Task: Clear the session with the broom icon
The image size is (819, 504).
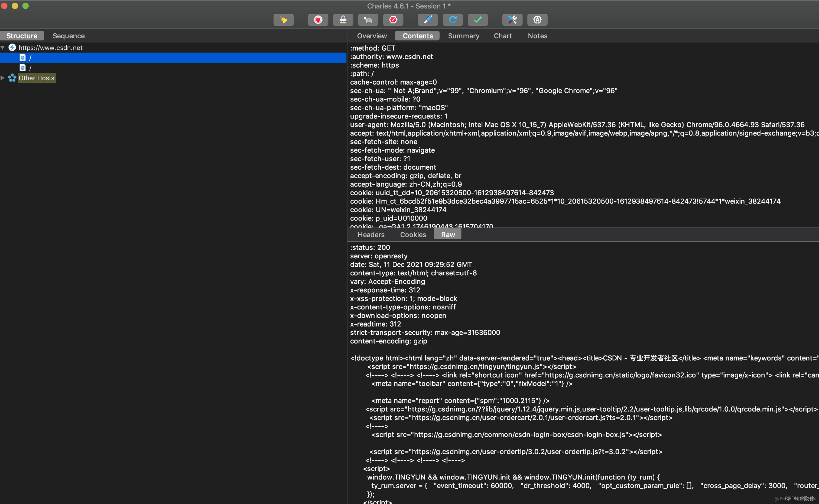Action: pos(283,20)
